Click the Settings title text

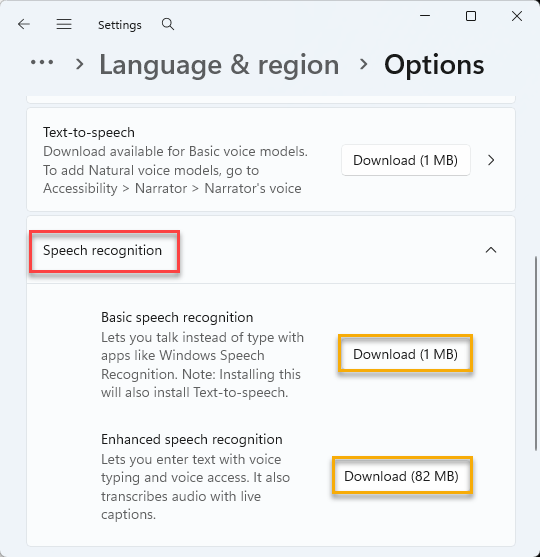[120, 25]
